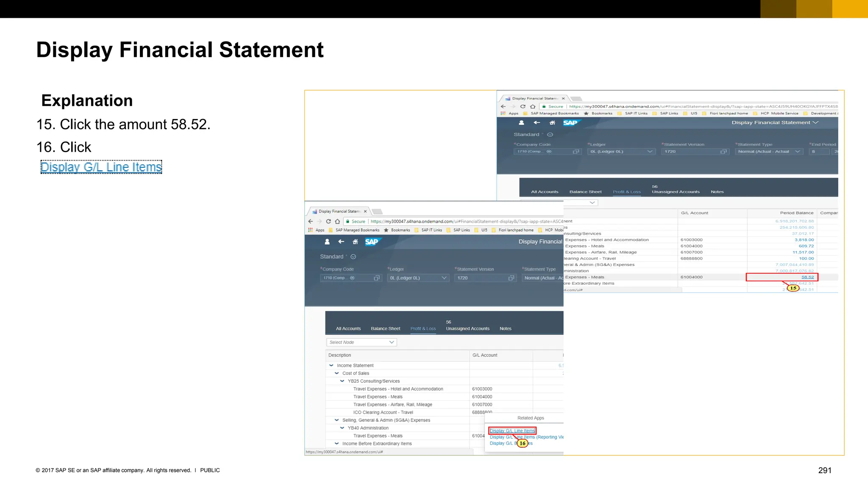Click Display G/L Line Items link in Related Apps

tap(512, 431)
